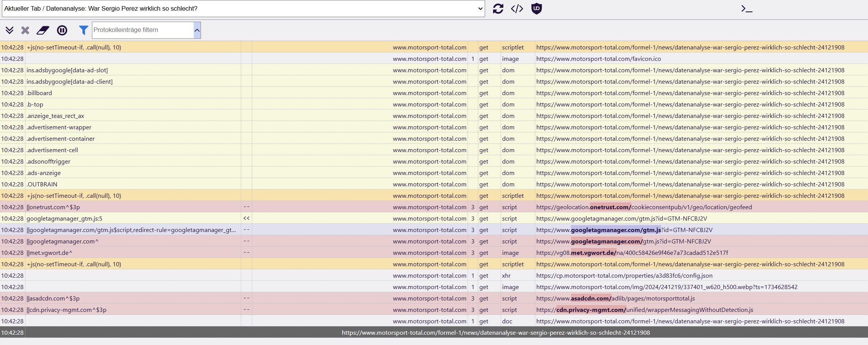The width and height of the screenshot is (868, 345).
Task: Click www.motorsport-total.com in the xhr row
Action: coord(430,275)
